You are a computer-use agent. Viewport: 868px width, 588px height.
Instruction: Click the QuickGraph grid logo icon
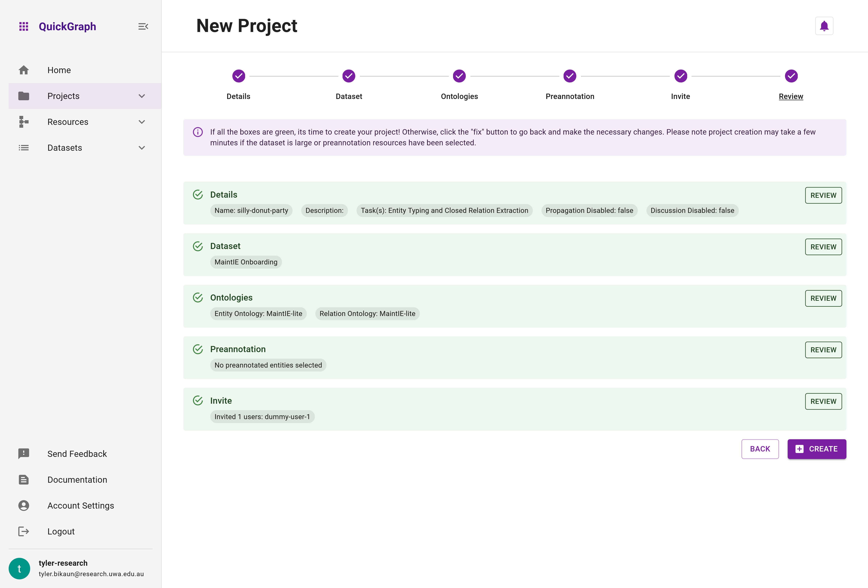24,26
